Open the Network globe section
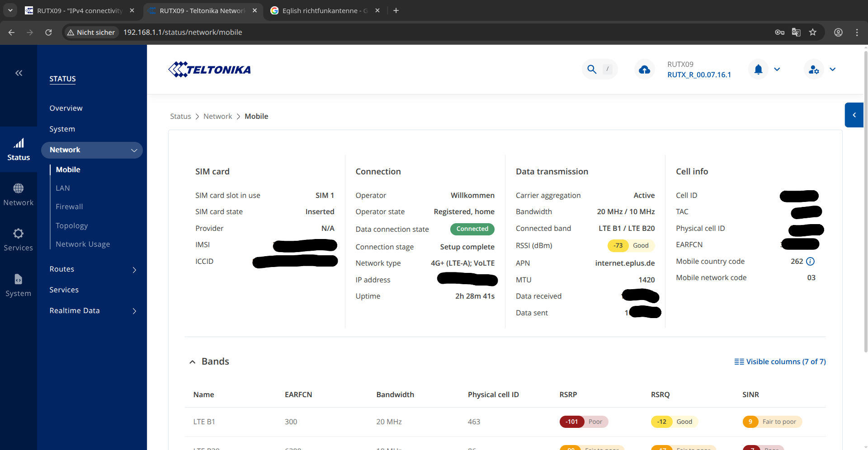The height and width of the screenshot is (450, 868). 19,188
